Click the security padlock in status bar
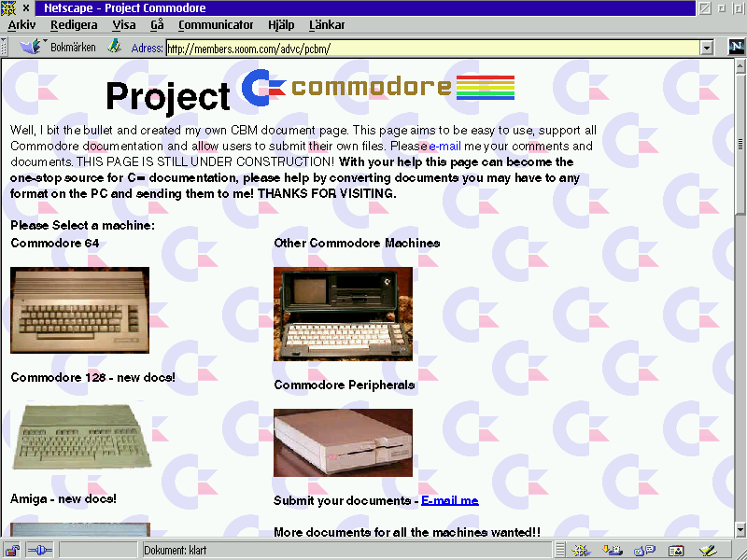 pyautogui.click(x=13, y=551)
